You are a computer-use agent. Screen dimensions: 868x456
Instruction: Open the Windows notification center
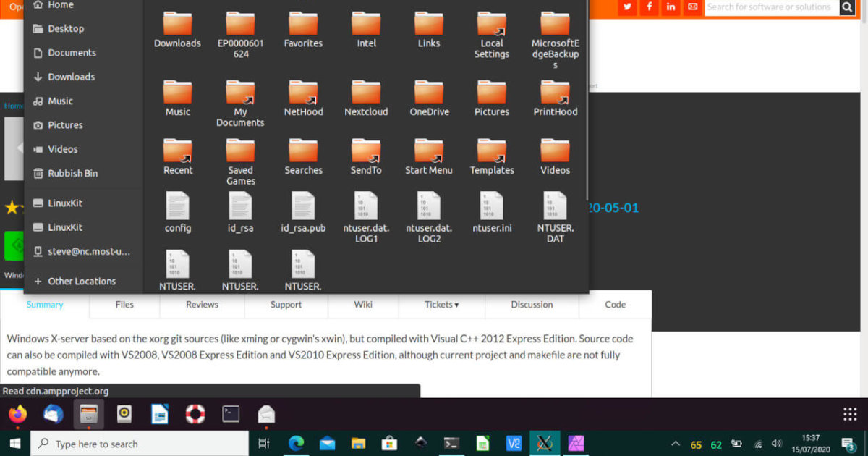[848, 444]
